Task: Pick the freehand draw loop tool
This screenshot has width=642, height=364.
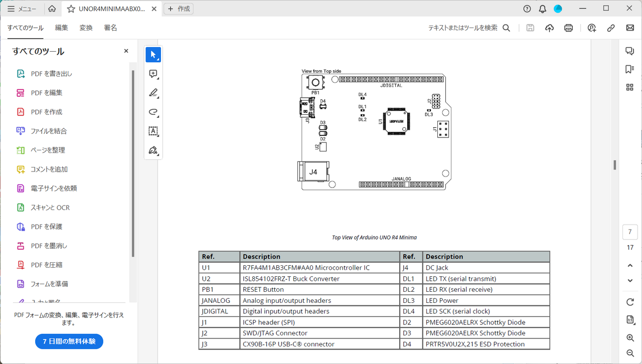Action: [x=153, y=112]
